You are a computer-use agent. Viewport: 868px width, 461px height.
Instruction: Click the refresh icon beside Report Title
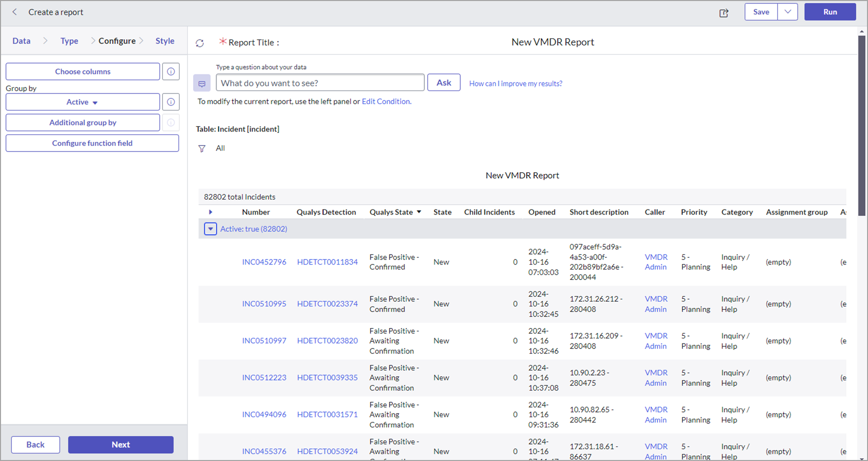click(x=200, y=43)
